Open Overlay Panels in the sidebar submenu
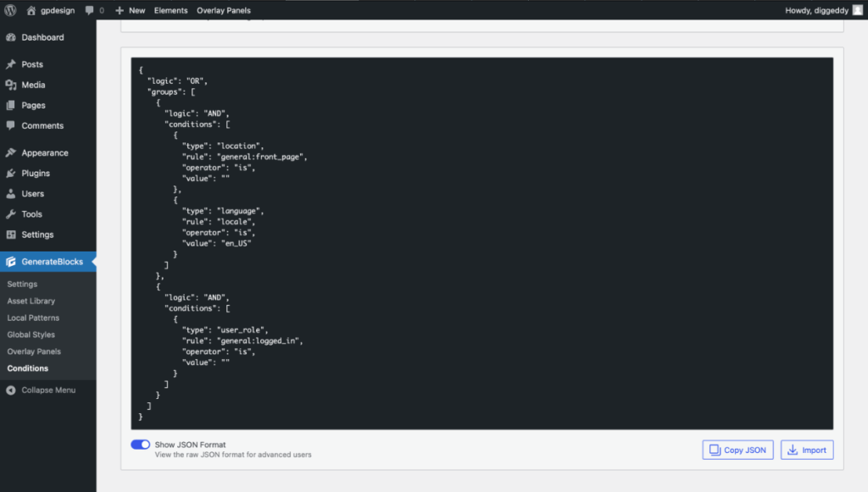The width and height of the screenshot is (868, 492). 34,351
